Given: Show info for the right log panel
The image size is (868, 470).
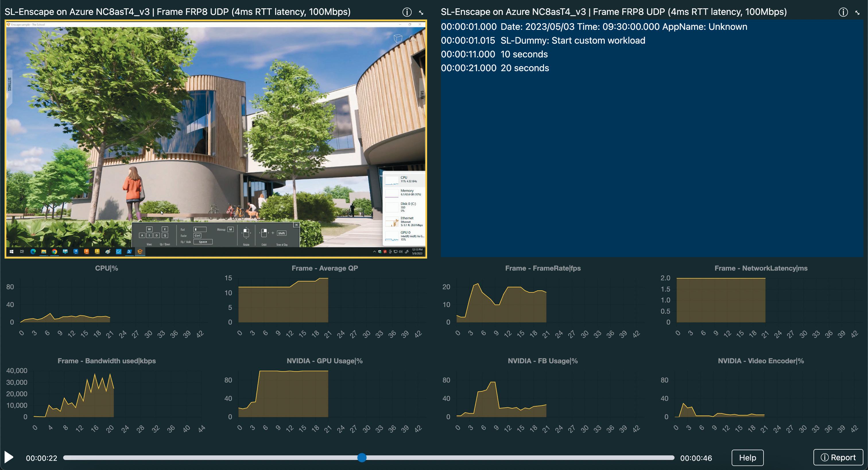Looking at the screenshot, I should pos(843,12).
